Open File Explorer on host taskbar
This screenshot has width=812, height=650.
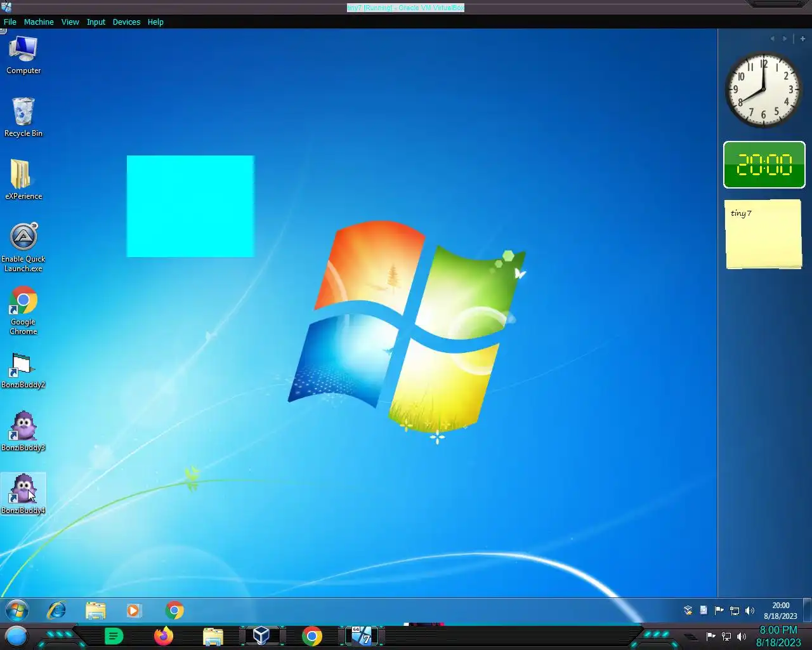point(213,636)
